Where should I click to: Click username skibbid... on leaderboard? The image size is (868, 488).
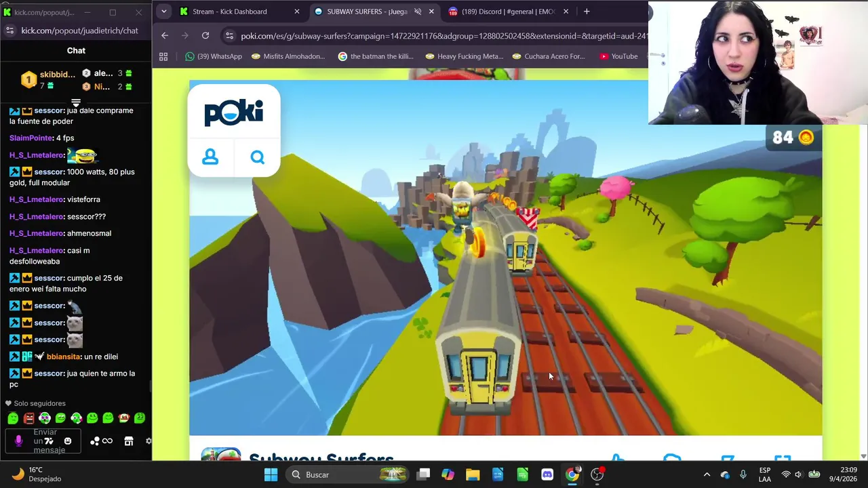click(57, 75)
